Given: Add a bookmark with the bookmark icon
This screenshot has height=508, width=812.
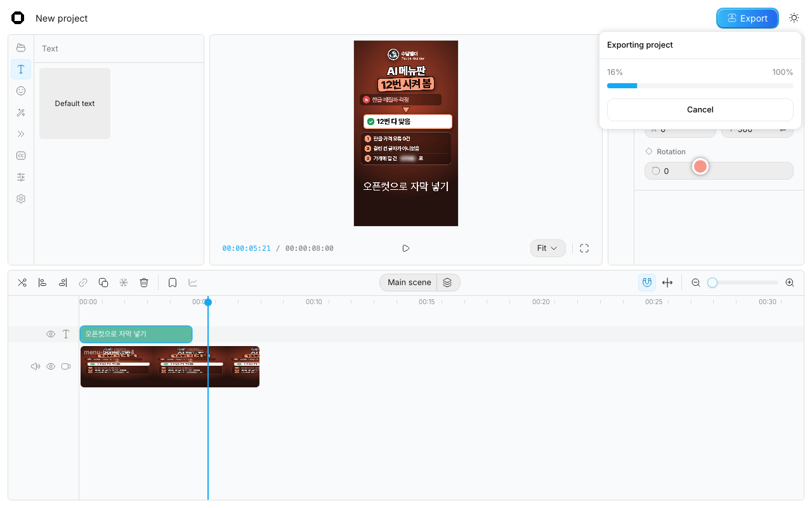Looking at the screenshot, I should pyautogui.click(x=173, y=283).
